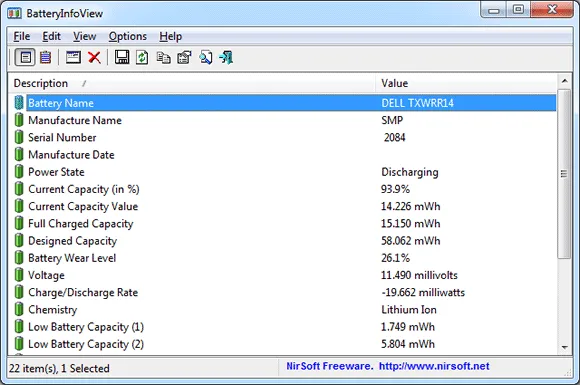Select the Manufacture Name row
This screenshot has height=385, width=580.
click(x=283, y=120)
